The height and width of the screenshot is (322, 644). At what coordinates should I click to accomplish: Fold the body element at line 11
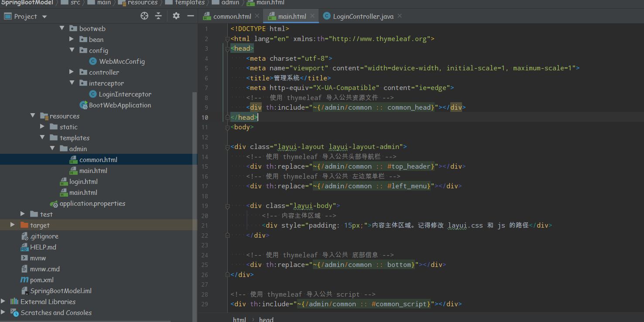point(227,127)
